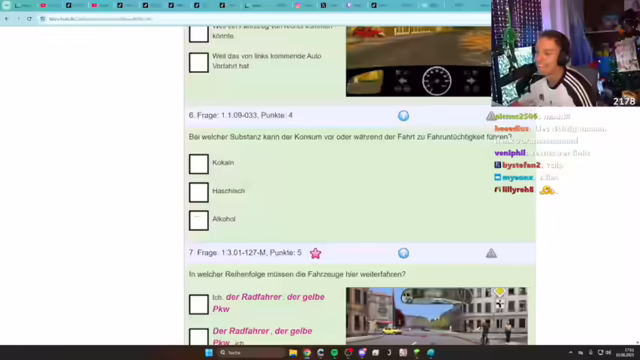Show hidden system tray icons
The width and height of the screenshot is (640, 360).
[x=571, y=353]
